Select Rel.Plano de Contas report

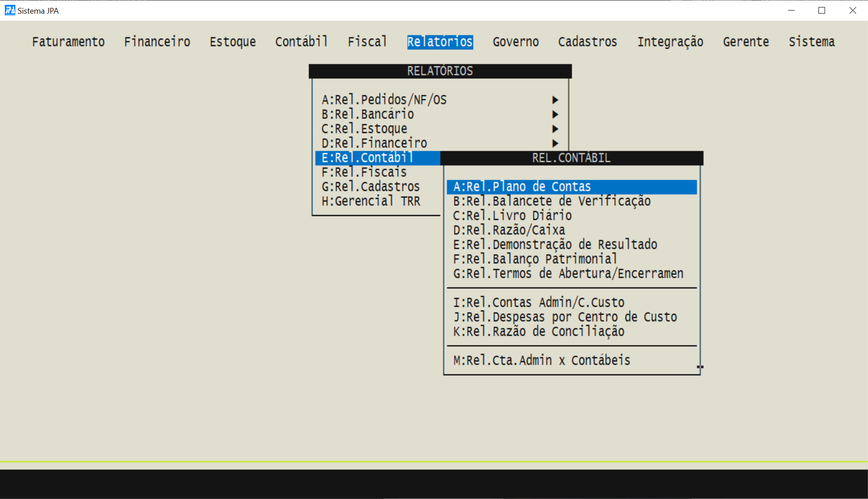[x=522, y=187]
